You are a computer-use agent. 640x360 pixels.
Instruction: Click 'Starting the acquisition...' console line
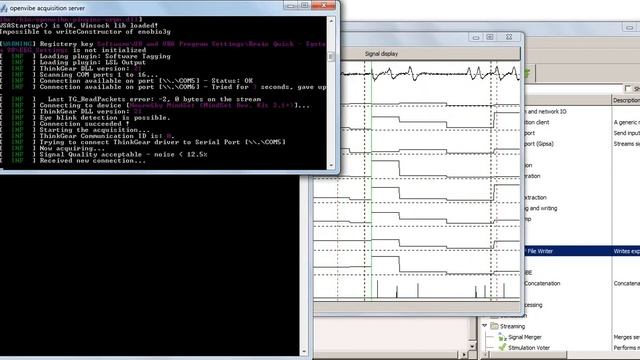click(95, 130)
